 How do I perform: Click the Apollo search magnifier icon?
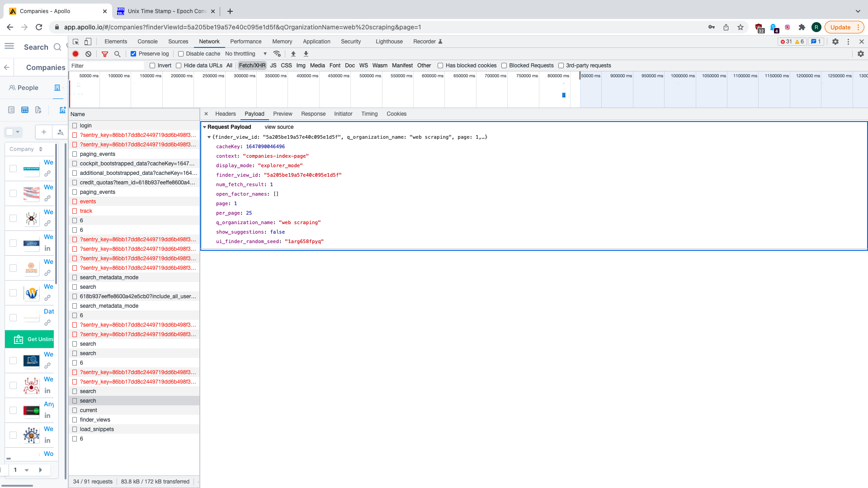click(57, 47)
